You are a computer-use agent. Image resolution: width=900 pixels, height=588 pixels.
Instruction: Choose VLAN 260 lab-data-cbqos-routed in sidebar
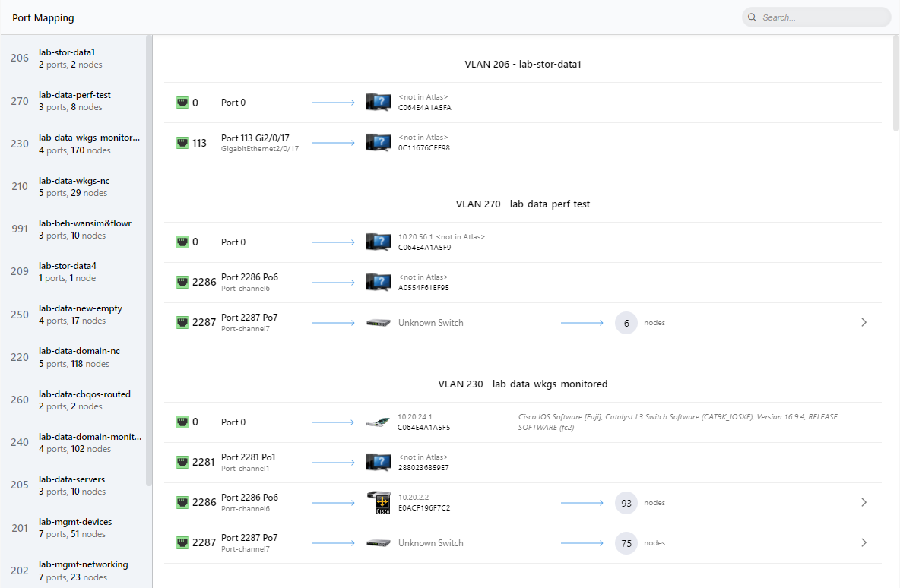click(73, 400)
